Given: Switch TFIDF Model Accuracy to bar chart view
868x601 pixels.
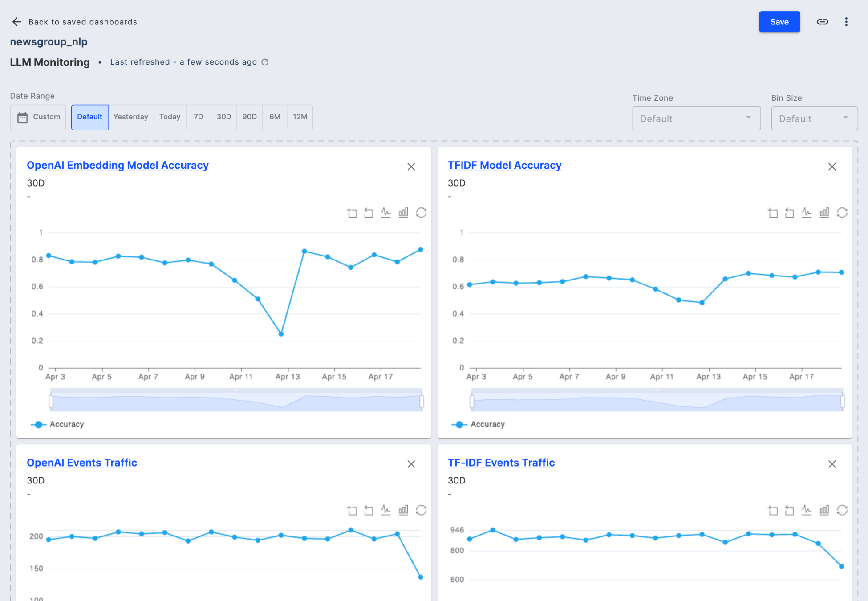Looking at the screenshot, I should click(x=824, y=213).
